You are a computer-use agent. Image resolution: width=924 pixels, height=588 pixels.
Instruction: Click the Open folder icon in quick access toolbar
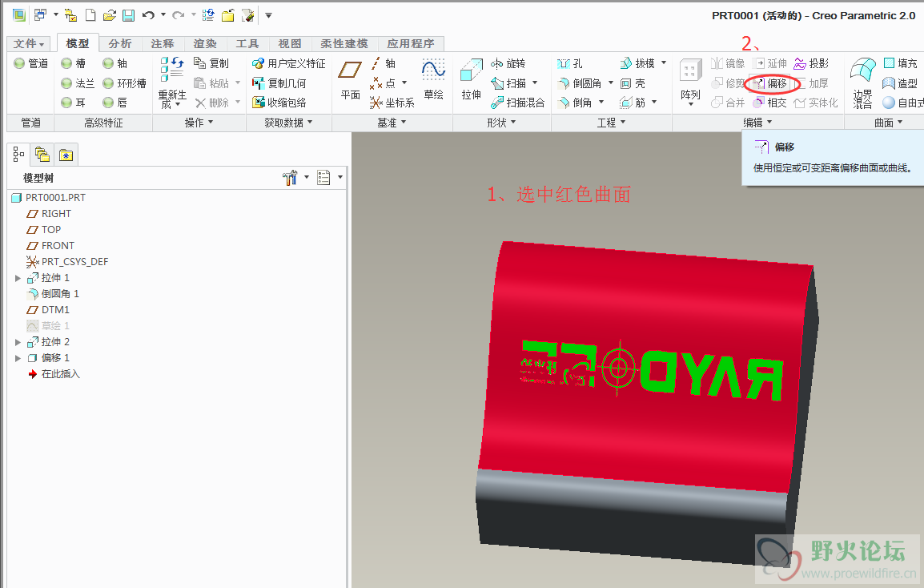(109, 15)
